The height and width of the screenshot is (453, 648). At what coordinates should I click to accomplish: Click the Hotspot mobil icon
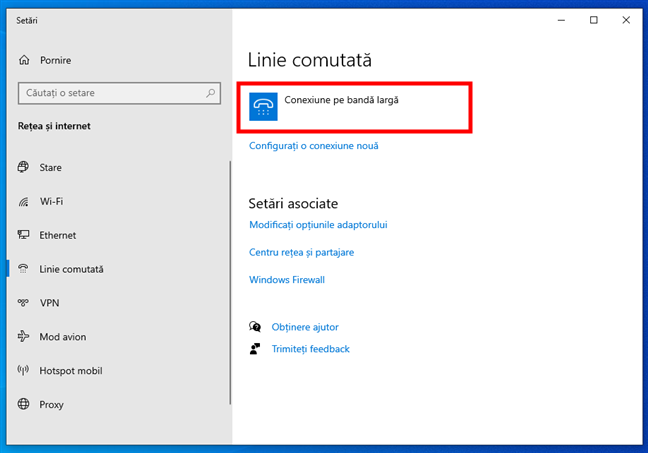point(23,371)
